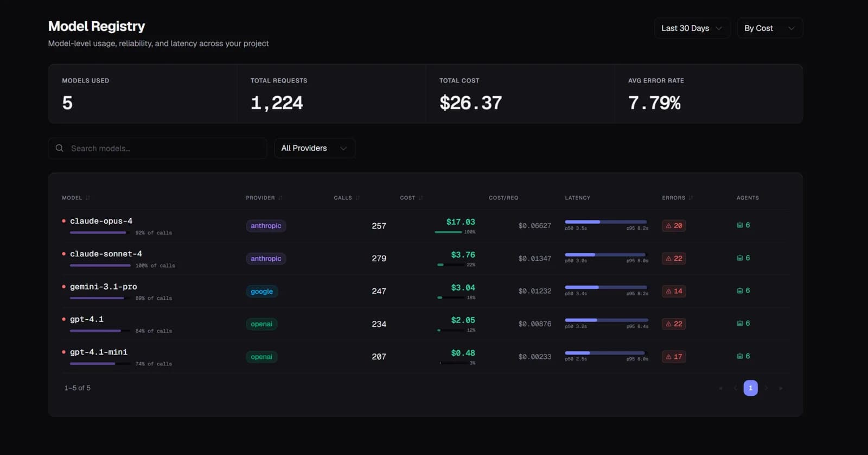Click the gemini-3.1-pro model name
This screenshot has width=868, height=455.
[x=104, y=287]
